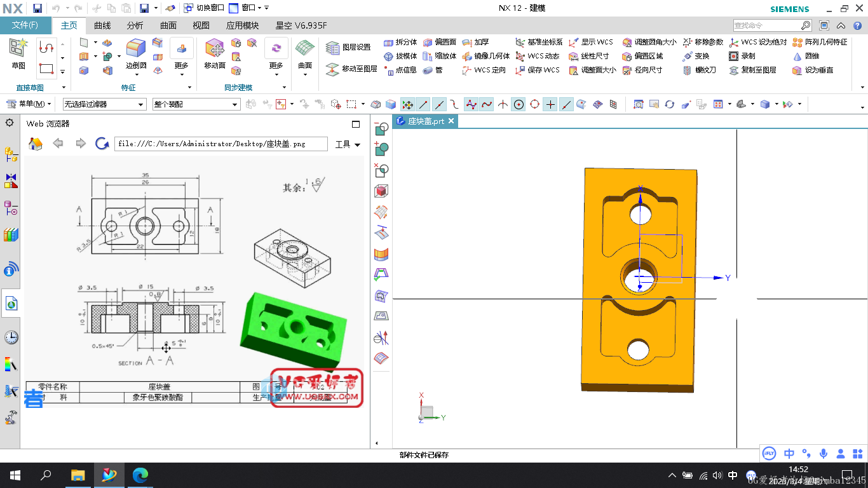Open the History clock sidebar icon
Image resolution: width=868 pixels, height=488 pixels.
[11, 337]
